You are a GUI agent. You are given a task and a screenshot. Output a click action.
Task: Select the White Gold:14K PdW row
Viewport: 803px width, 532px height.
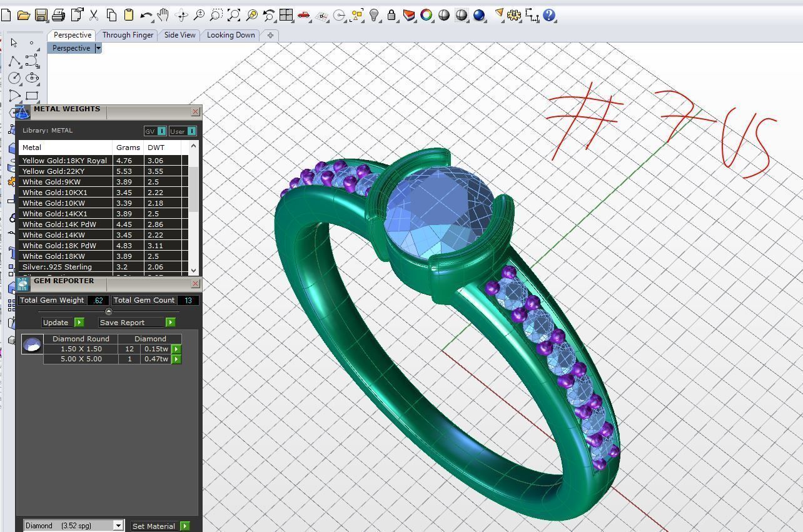[103, 224]
